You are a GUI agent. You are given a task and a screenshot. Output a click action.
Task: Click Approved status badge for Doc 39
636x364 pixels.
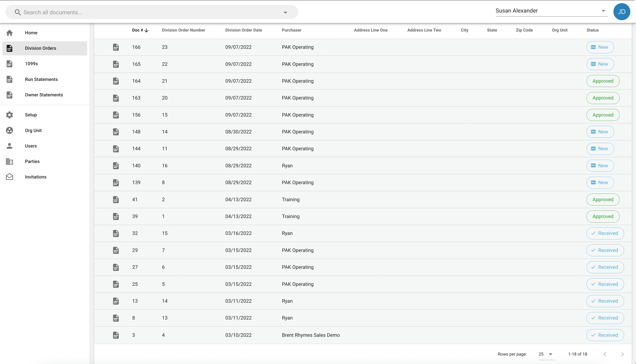click(x=603, y=216)
